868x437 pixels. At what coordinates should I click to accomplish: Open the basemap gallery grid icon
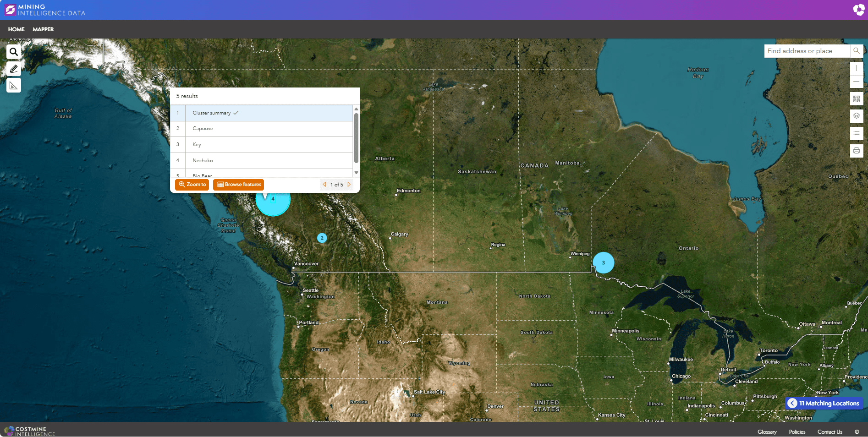pos(856,99)
